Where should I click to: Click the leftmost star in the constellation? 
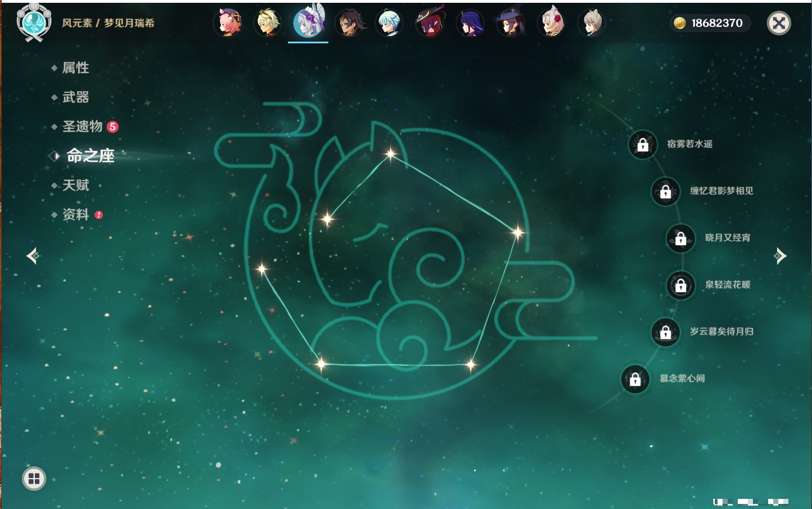click(261, 269)
